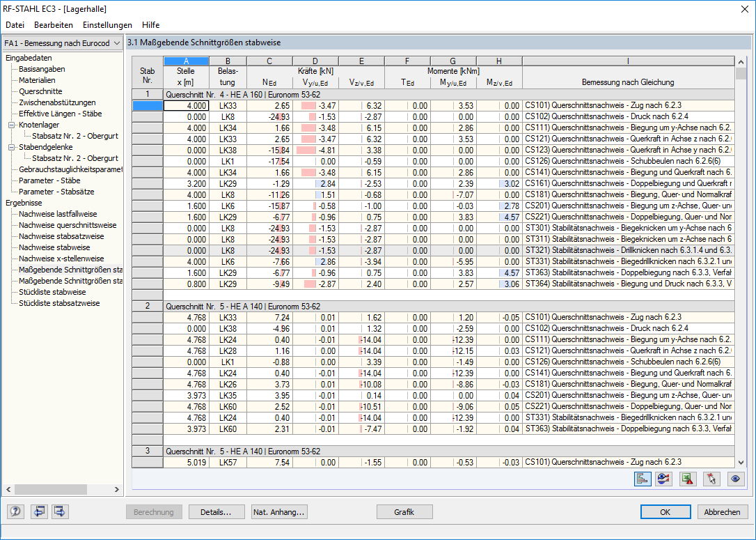This screenshot has width=756, height=540.
Task: Click the Abbrechen button
Action: pos(722,512)
